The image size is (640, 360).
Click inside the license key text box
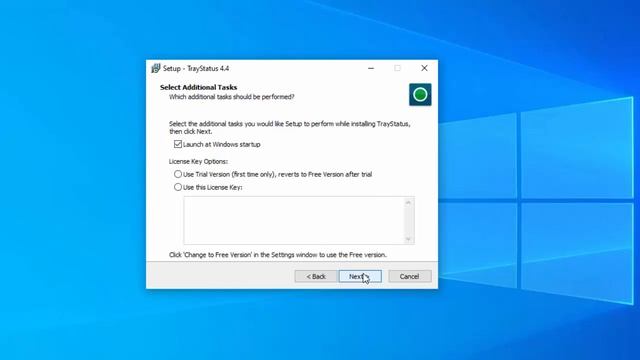click(x=294, y=220)
